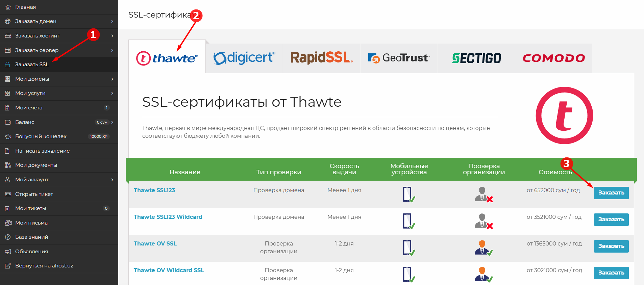Viewport: 644px width, 285px height.
Task: Switch to the RapidSSL tab
Action: point(322,58)
